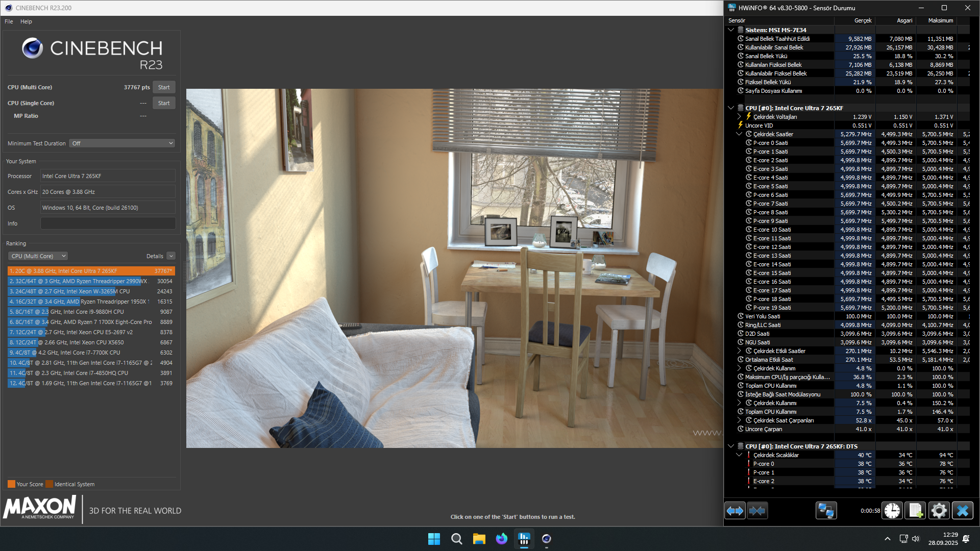
Task: Click the CPU Intel Core Ultra 7 265KF chip icon
Action: [x=741, y=108]
